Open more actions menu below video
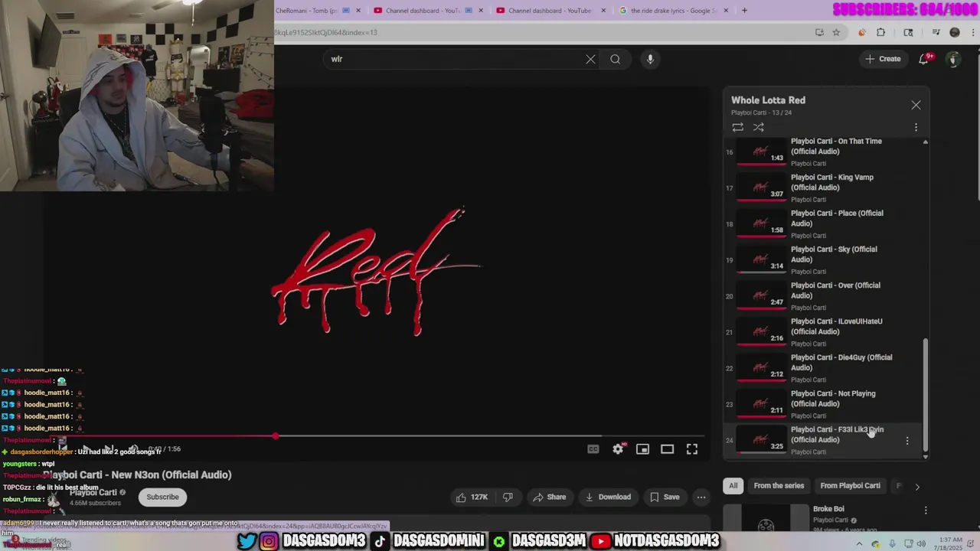Image resolution: width=980 pixels, height=551 pixels. click(701, 497)
